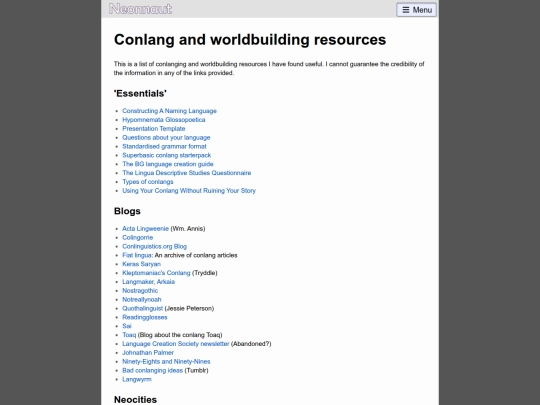This screenshot has height=405, width=540.
Task: Click the '(Trydile)' note text
Action: point(205,273)
